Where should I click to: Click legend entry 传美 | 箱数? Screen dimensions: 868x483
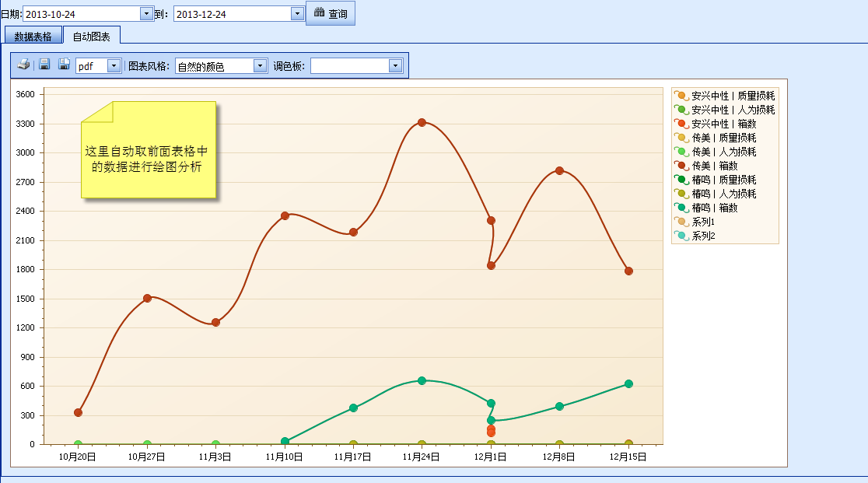(705, 166)
